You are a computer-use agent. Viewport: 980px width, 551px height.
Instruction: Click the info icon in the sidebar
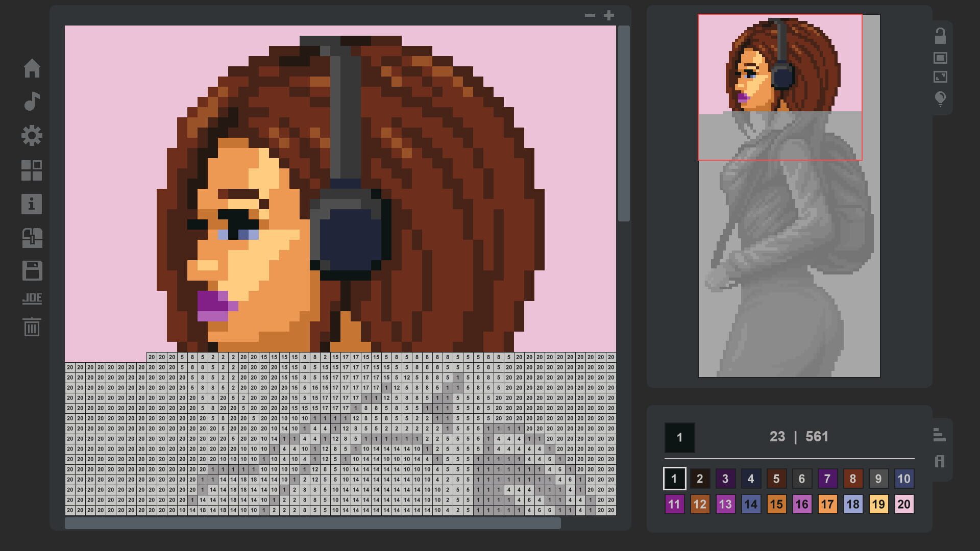33,204
